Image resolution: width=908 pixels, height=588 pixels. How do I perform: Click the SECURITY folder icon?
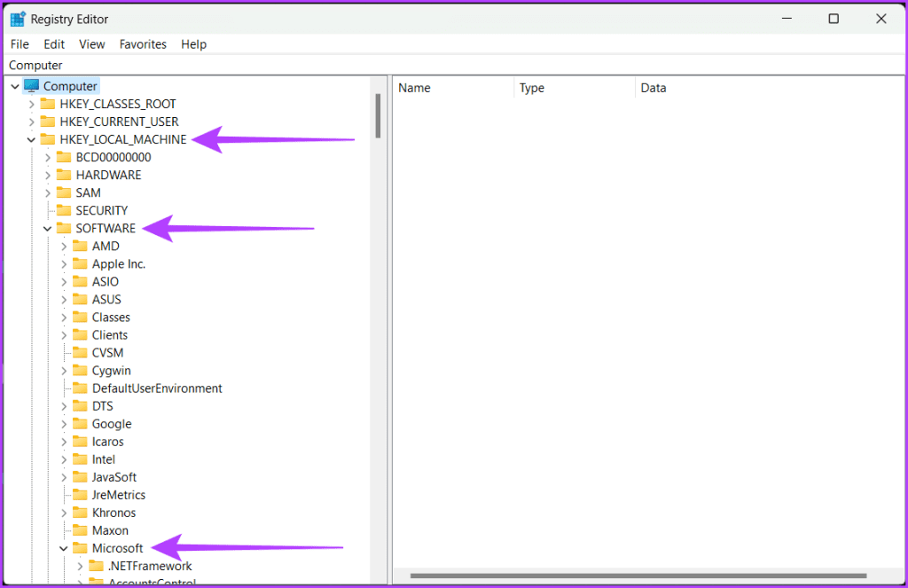pyautogui.click(x=64, y=210)
